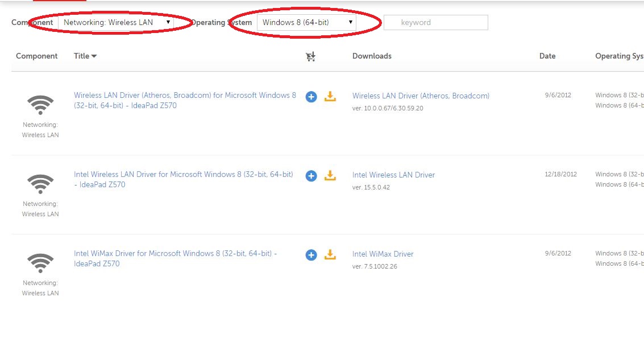The width and height of the screenshot is (644, 338).
Task: Sort the list by Title column
Action: point(85,56)
